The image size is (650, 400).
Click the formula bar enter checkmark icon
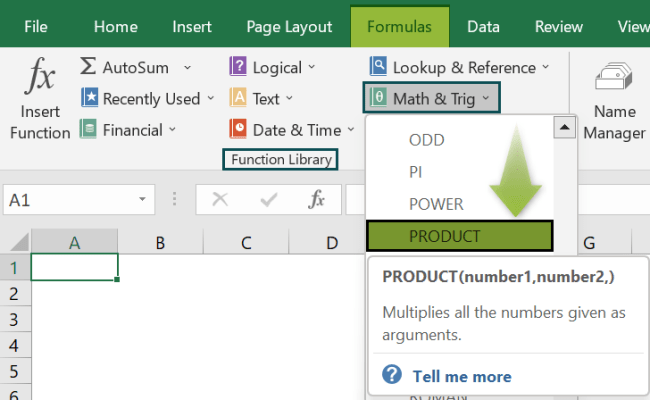point(269,200)
